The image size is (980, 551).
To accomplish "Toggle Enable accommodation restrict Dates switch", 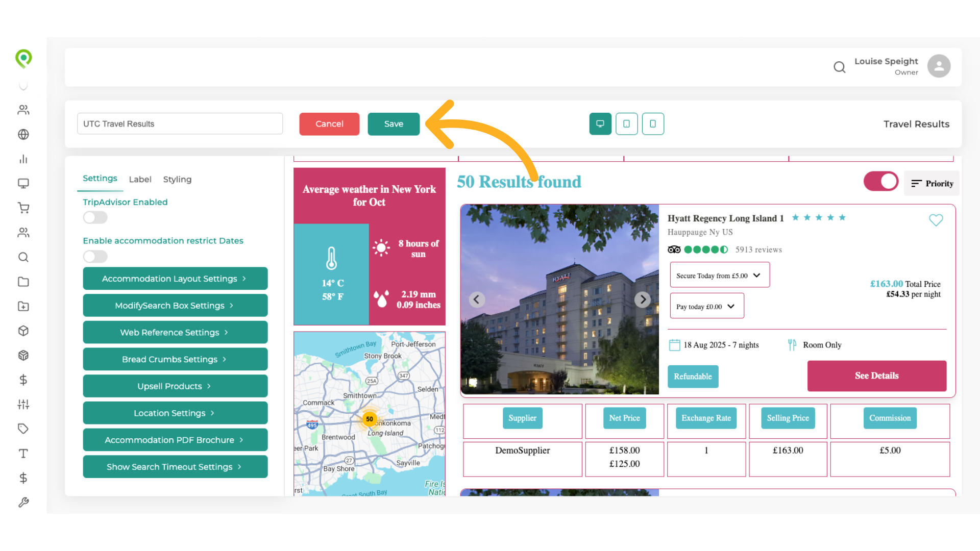I will tap(95, 256).
